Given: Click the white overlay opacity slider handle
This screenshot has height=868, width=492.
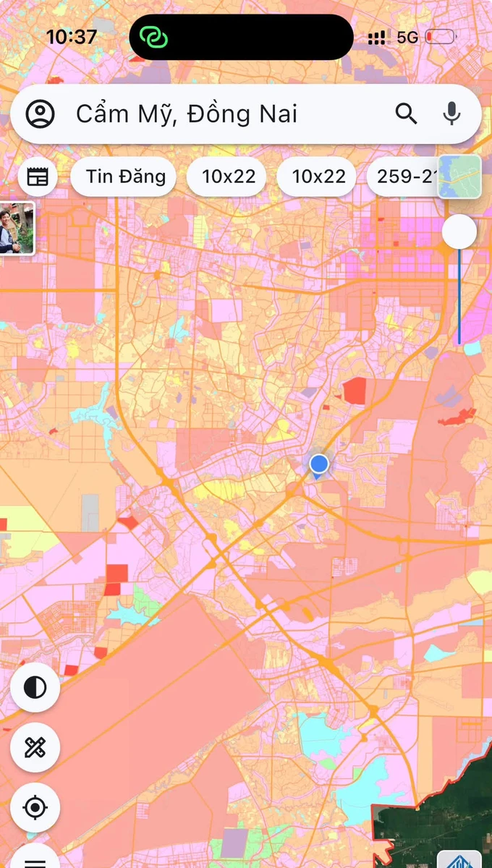Looking at the screenshot, I should click(459, 232).
